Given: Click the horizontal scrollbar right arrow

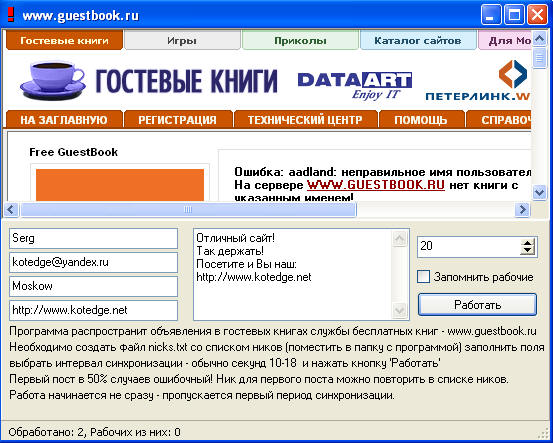Looking at the screenshot, I should click(x=522, y=210).
